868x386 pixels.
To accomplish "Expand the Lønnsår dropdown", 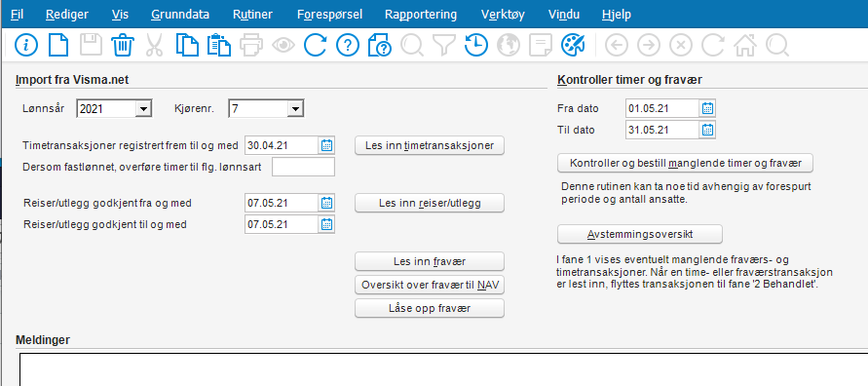I will point(143,109).
